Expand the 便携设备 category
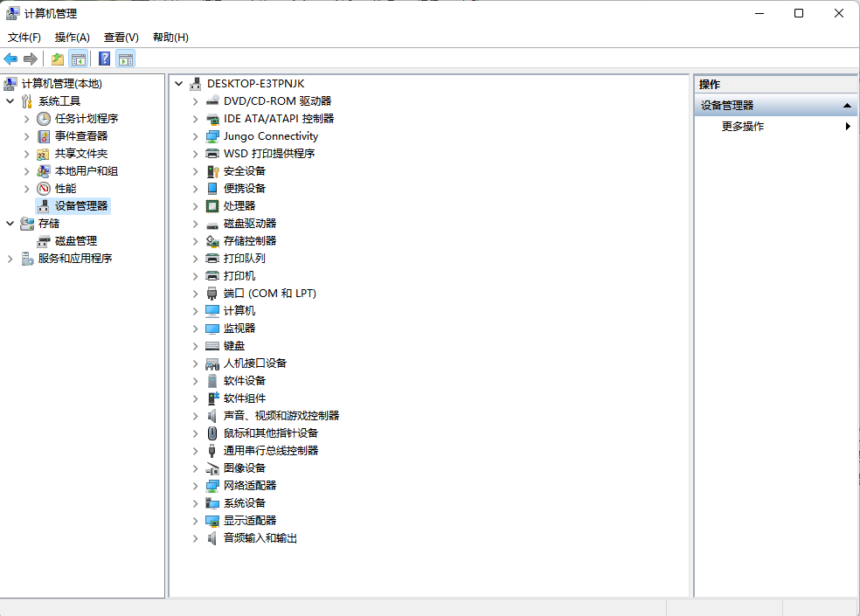The width and height of the screenshot is (860, 616). click(x=195, y=189)
